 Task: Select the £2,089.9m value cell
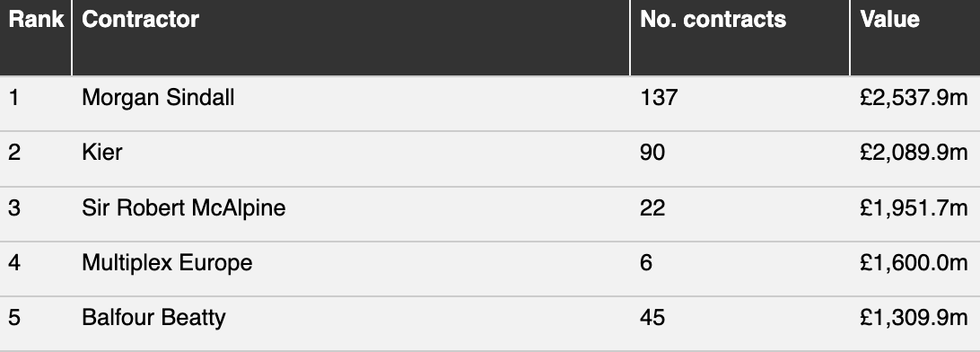[x=914, y=153]
